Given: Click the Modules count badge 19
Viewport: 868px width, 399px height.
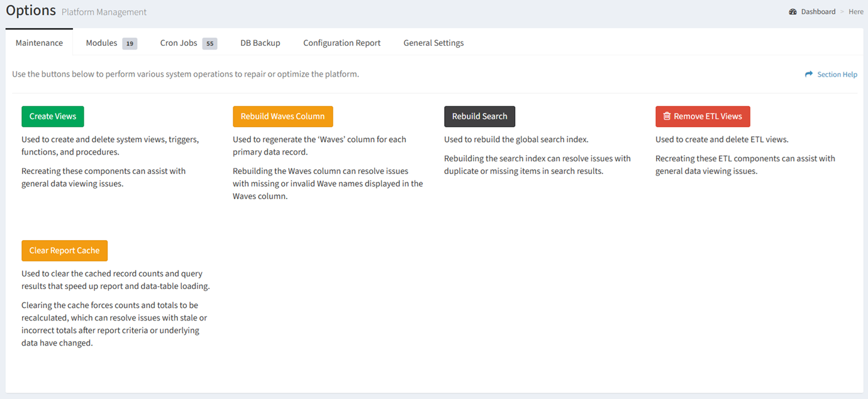Looking at the screenshot, I should pos(130,43).
